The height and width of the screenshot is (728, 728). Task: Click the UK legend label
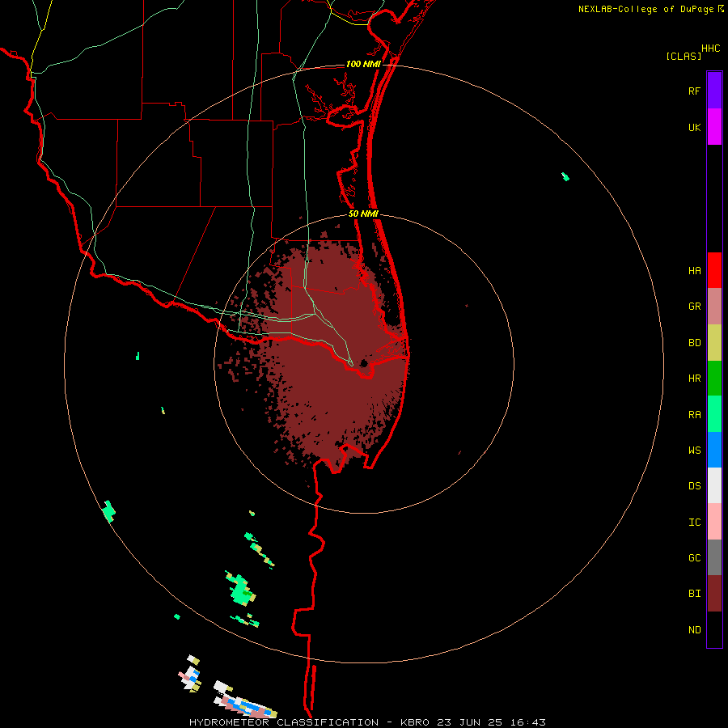point(694,127)
